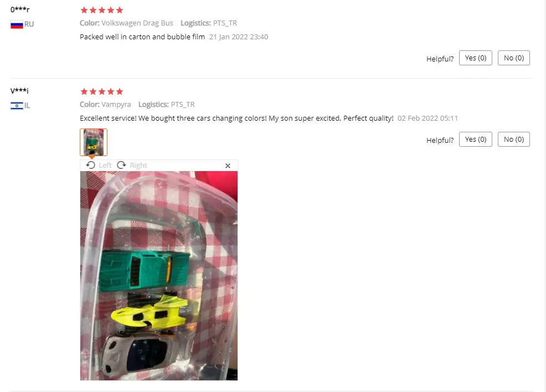This screenshot has width=546, height=392.
Task: Close the enlarged review photo viewer
Action: point(228,166)
